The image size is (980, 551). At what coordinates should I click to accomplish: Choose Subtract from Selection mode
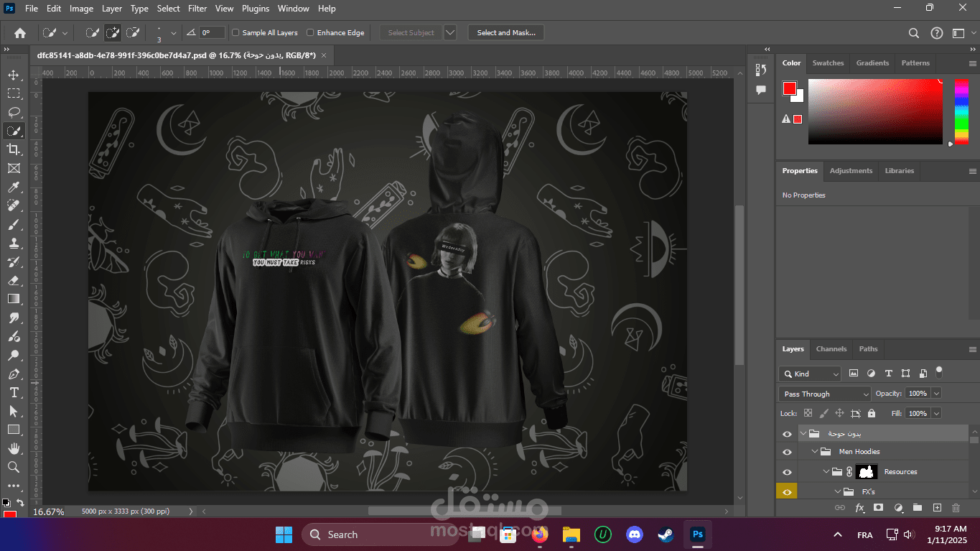tap(133, 32)
